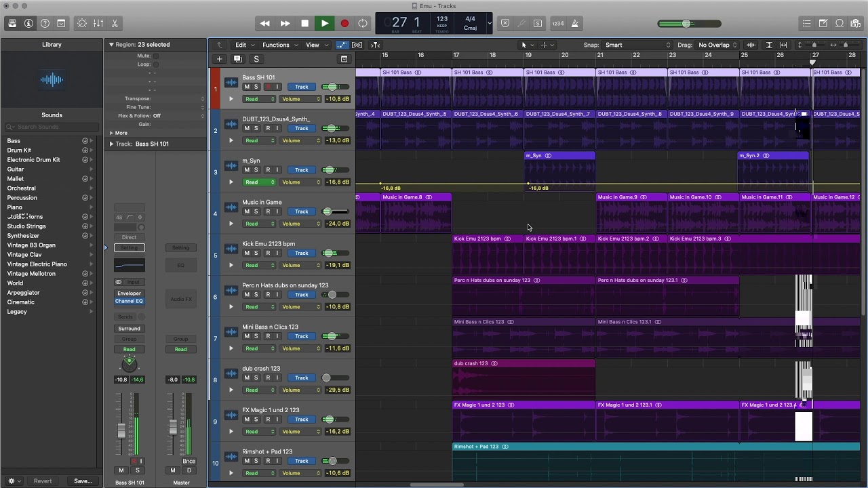
Task: Open Quick Help button
Action: 45,24
